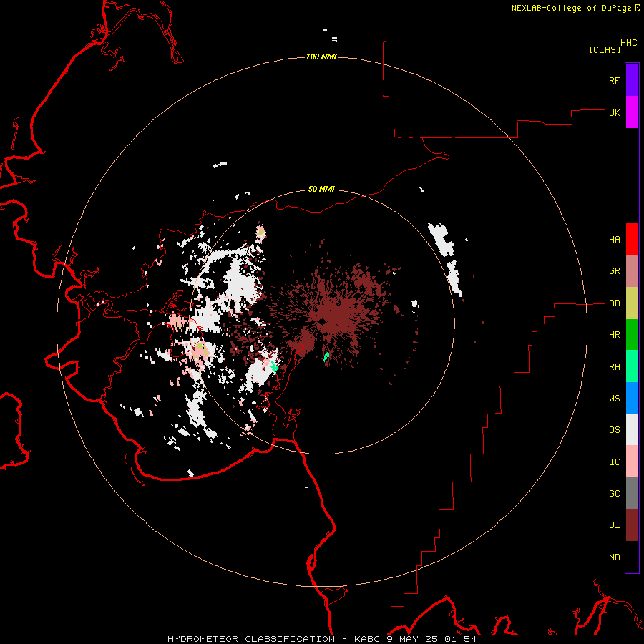644x644 pixels.
Task: Click the [CLAS] units label
Action: (605, 49)
